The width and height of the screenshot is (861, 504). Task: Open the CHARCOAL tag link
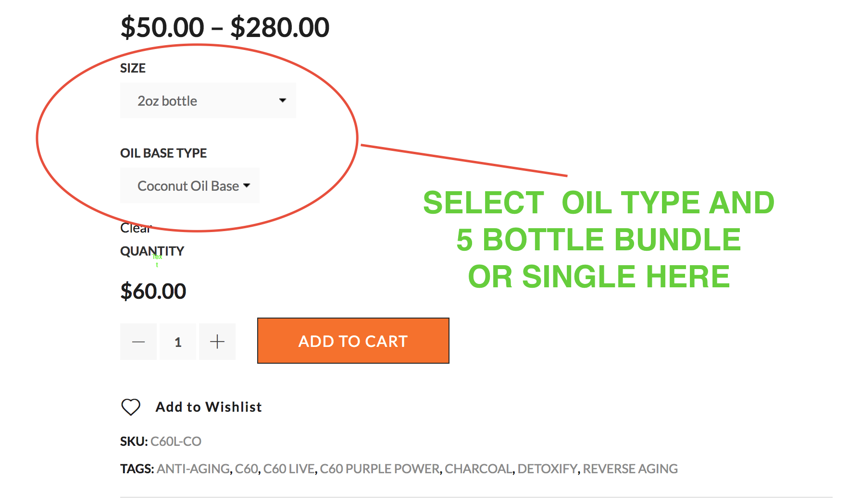tap(478, 468)
